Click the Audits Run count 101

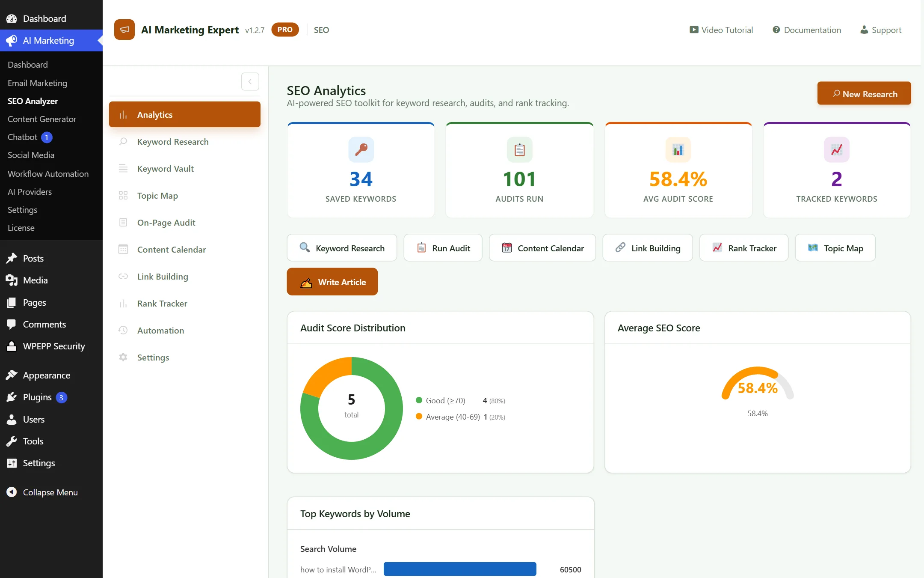tap(519, 179)
